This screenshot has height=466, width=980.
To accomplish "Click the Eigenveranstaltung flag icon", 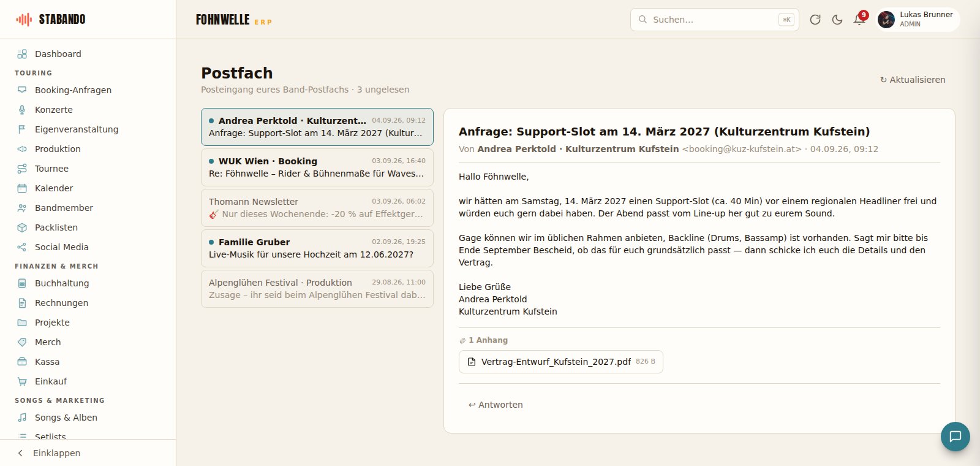I will coord(22,129).
